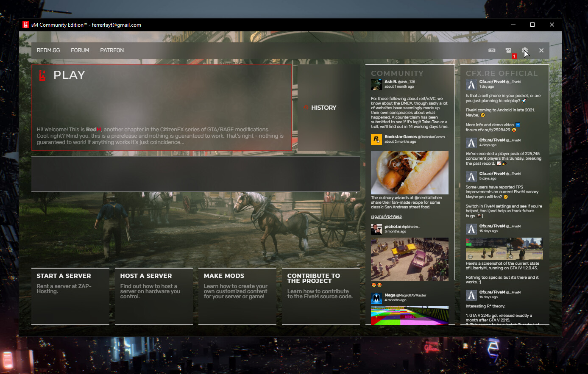Click the COMMUNITY feed heading
The width and height of the screenshot is (588, 374).
tap(397, 73)
